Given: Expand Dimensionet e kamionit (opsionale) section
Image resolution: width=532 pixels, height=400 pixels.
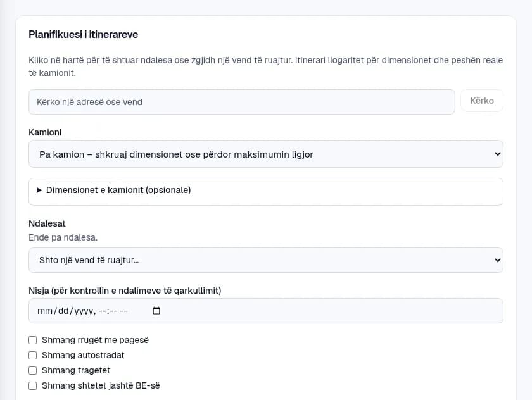Looking at the screenshot, I should (x=265, y=190).
